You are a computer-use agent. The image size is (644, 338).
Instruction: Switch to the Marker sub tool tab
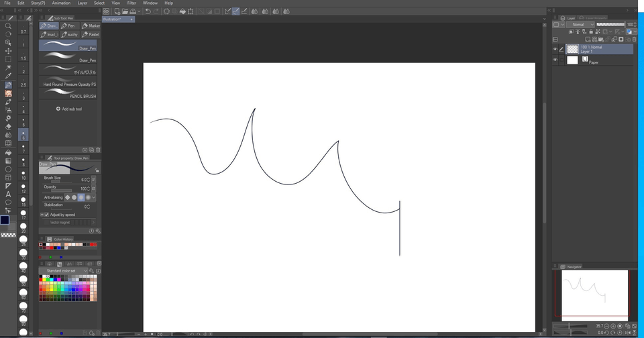[x=90, y=25]
